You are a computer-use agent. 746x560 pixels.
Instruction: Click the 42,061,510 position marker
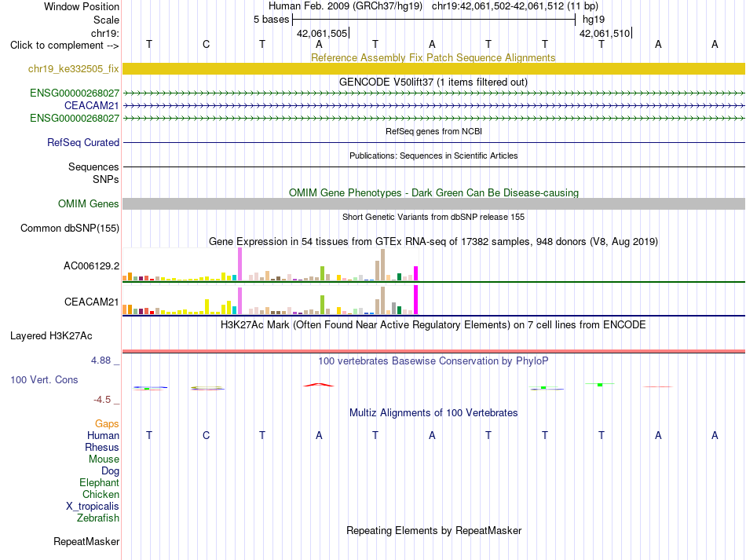pyautogui.click(x=605, y=33)
